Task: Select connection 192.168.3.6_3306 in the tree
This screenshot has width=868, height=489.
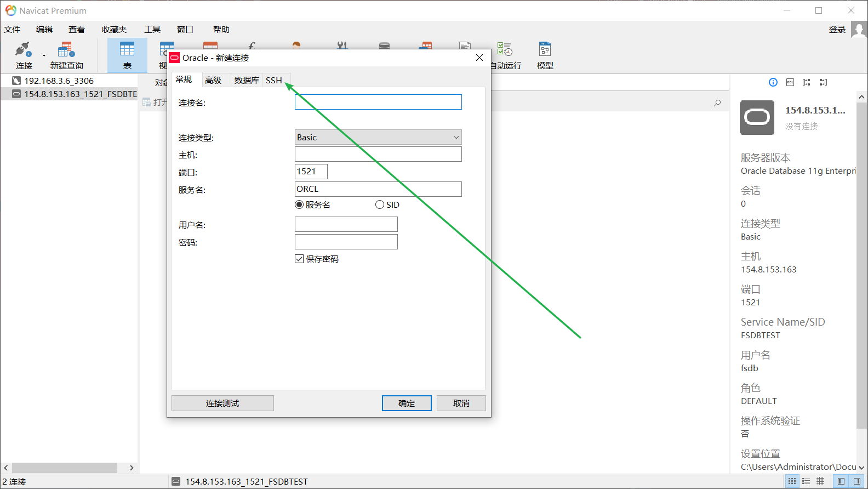Action: [59, 81]
